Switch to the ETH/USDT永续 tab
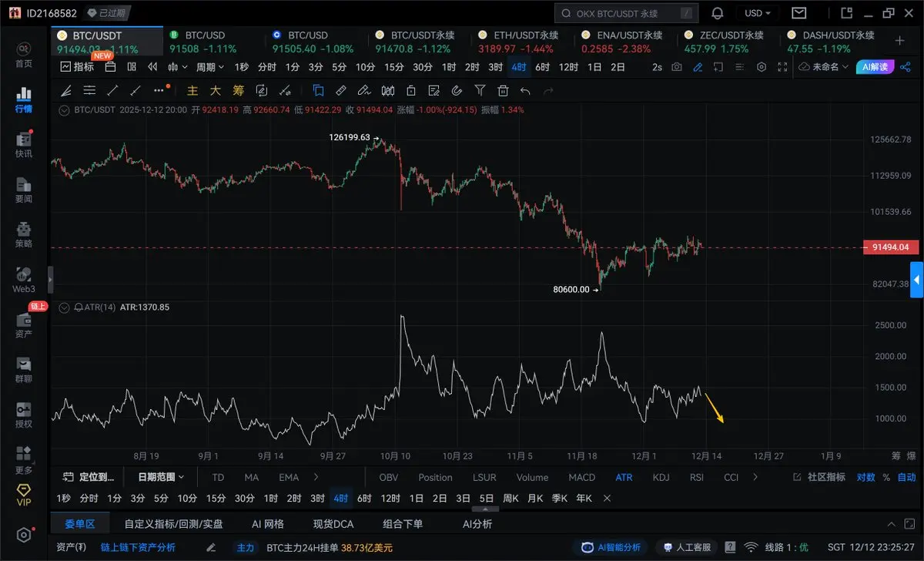924x561 pixels. click(521, 42)
